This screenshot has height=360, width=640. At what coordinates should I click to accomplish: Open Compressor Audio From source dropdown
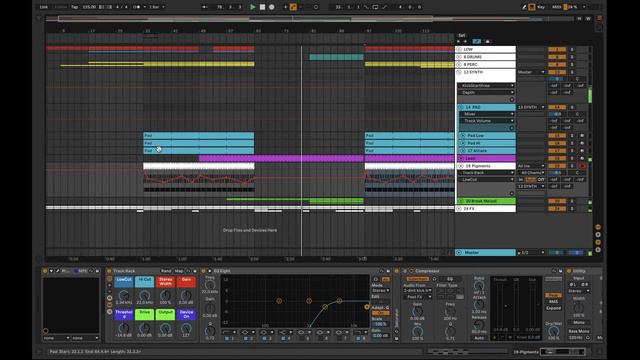(418, 291)
